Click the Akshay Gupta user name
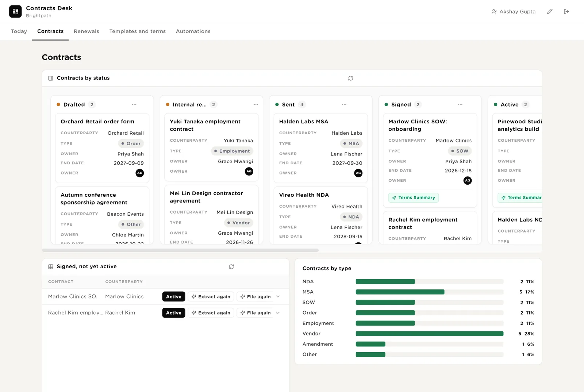The width and height of the screenshot is (584, 392). tap(518, 12)
